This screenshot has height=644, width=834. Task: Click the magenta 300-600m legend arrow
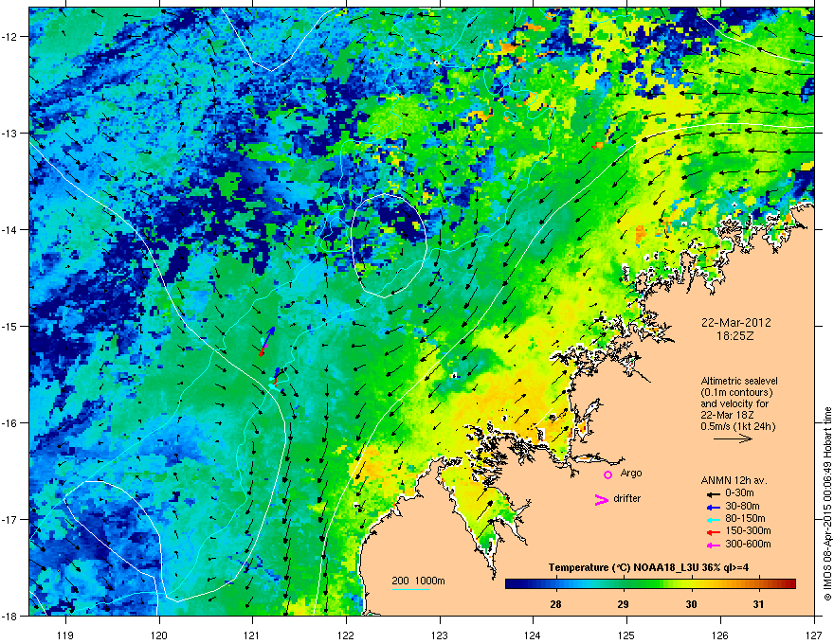click(x=714, y=545)
